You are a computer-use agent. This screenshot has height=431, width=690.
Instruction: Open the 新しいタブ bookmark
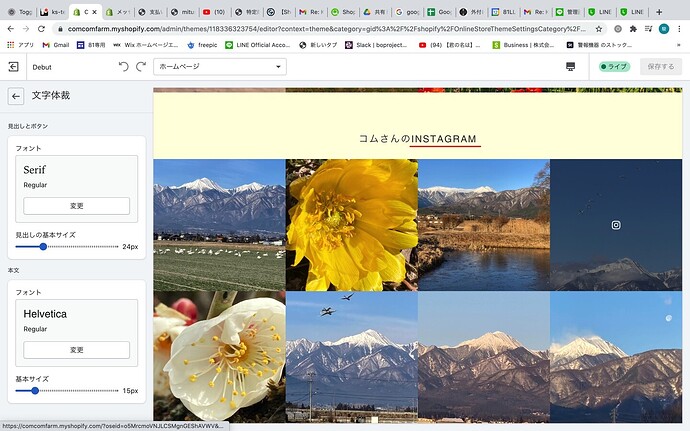(317, 45)
